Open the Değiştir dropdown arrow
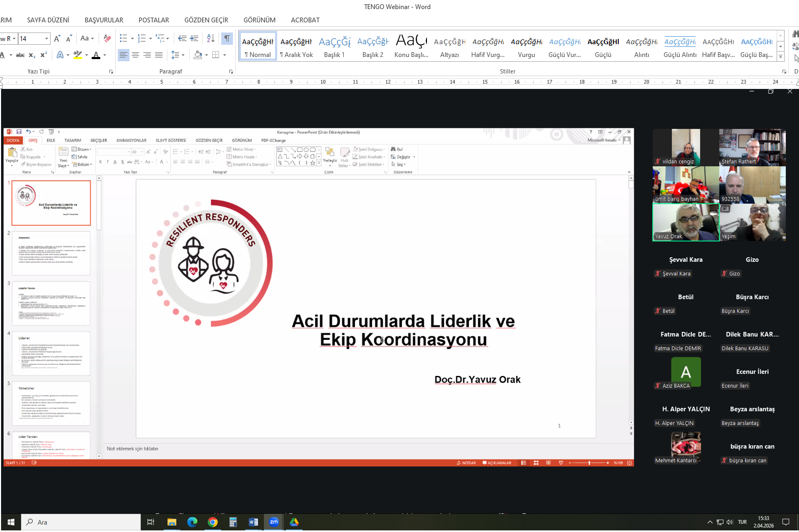 [414, 157]
